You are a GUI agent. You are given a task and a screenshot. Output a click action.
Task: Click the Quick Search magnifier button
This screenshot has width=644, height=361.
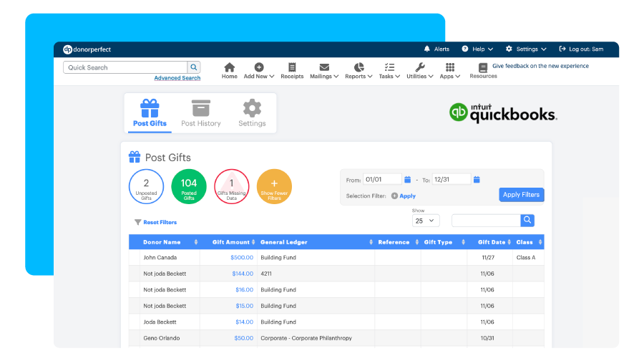tap(194, 67)
